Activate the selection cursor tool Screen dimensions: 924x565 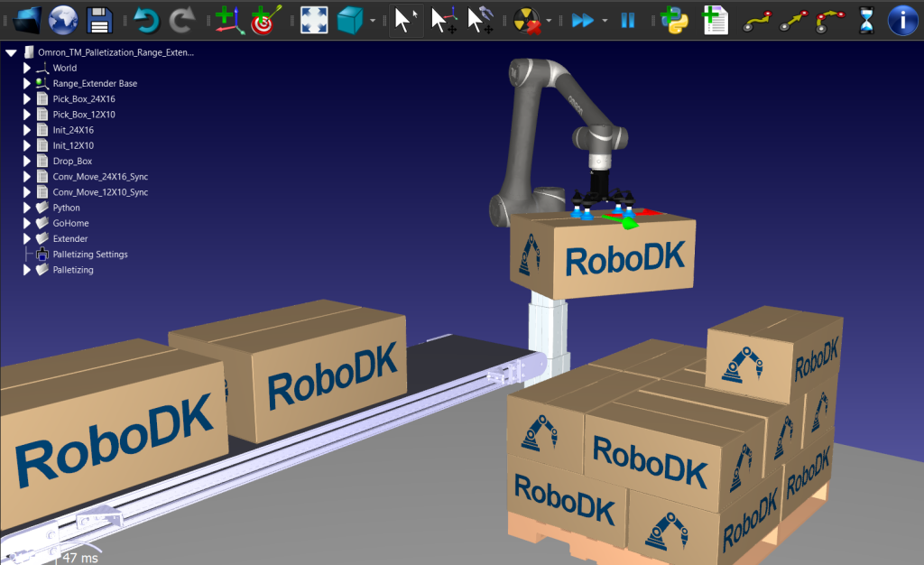[x=404, y=20]
